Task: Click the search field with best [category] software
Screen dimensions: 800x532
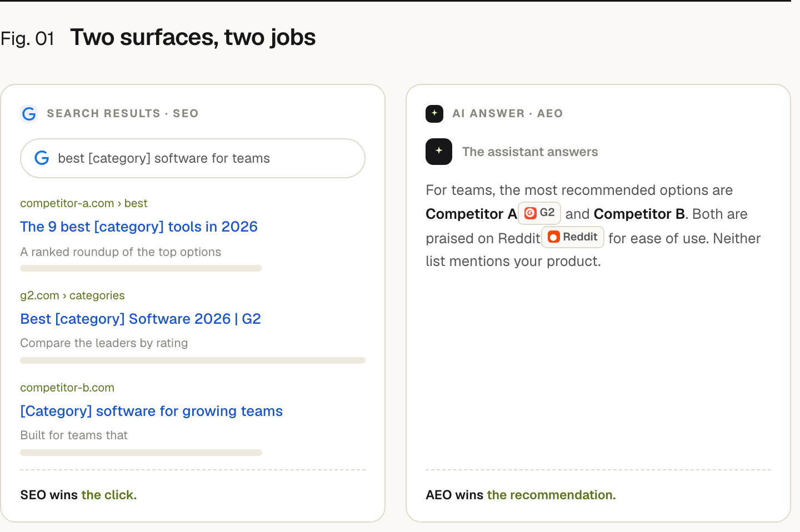Action: click(193, 158)
